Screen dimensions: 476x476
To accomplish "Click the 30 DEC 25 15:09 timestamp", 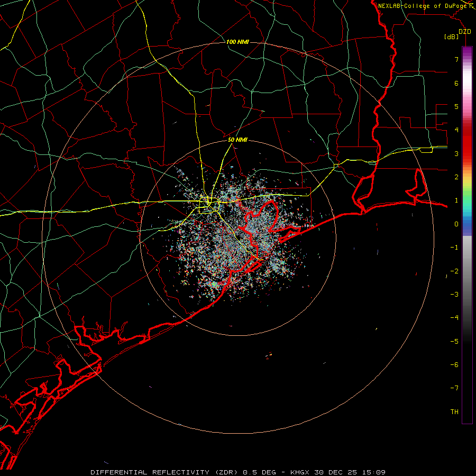I will (350, 472).
